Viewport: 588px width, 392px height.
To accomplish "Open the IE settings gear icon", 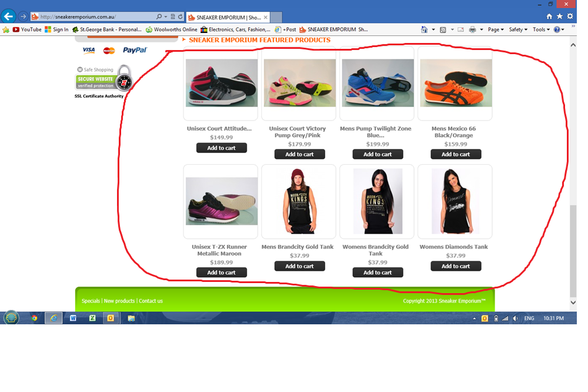I will [570, 16].
